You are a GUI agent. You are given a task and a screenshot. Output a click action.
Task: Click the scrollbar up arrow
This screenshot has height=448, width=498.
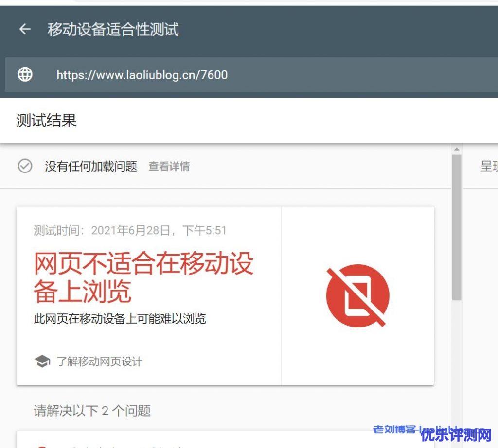click(456, 149)
